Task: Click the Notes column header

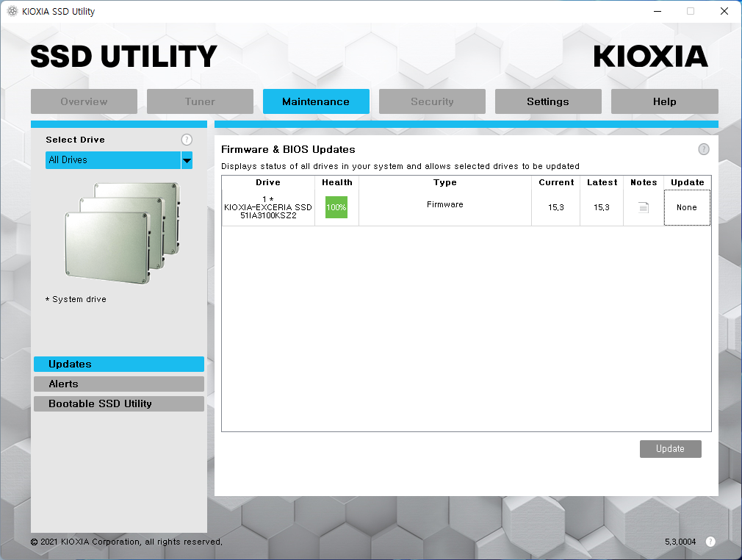Action: click(644, 182)
